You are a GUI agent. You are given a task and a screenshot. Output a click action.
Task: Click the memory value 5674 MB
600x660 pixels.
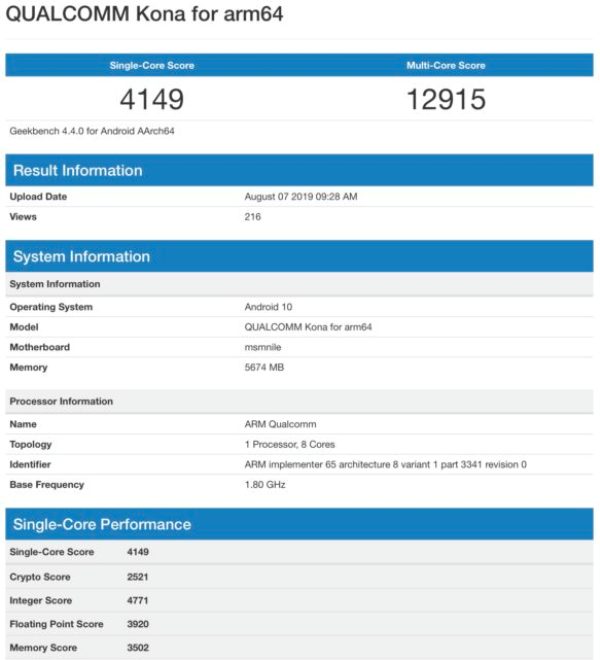(267, 367)
